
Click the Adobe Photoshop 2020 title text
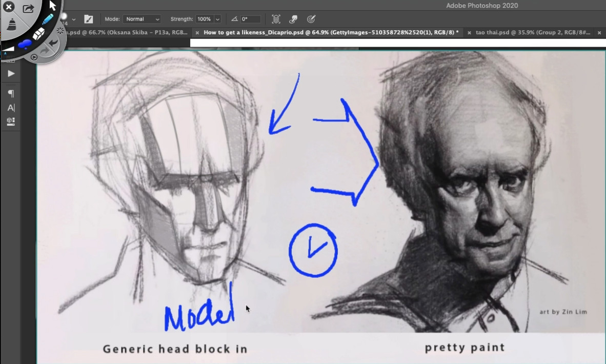pyautogui.click(x=482, y=6)
